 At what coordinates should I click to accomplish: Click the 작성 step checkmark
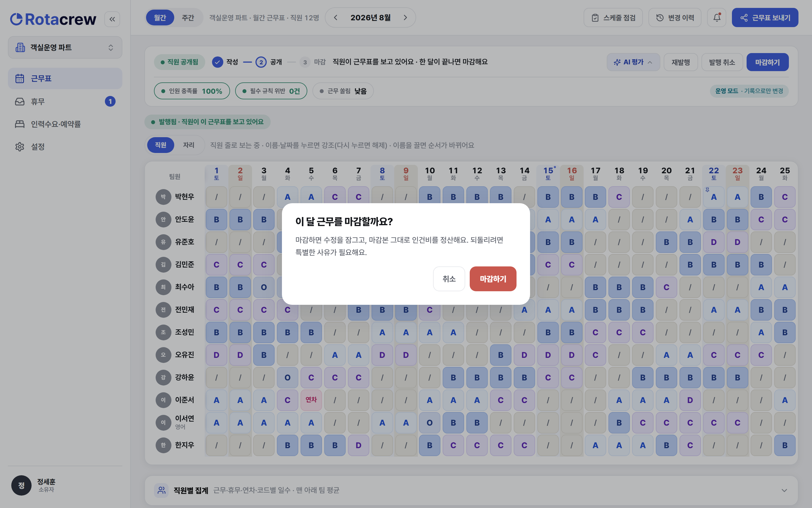pyautogui.click(x=217, y=62)
